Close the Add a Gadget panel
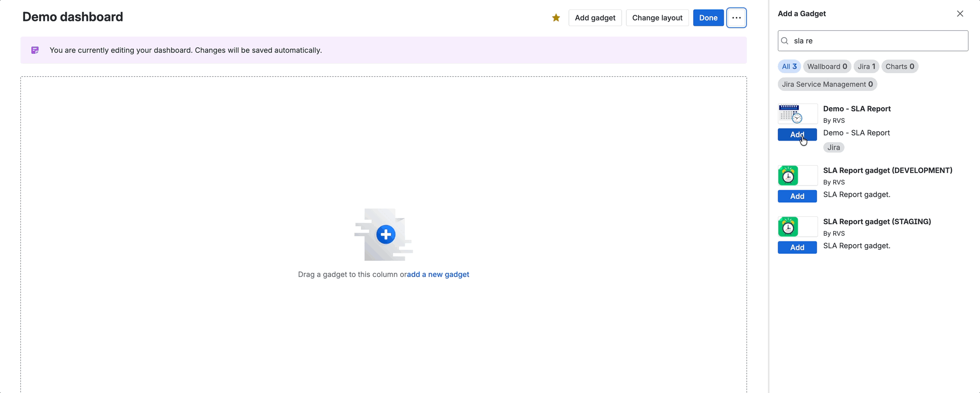This screenshot has width=980, height=393. pos(960,14)
